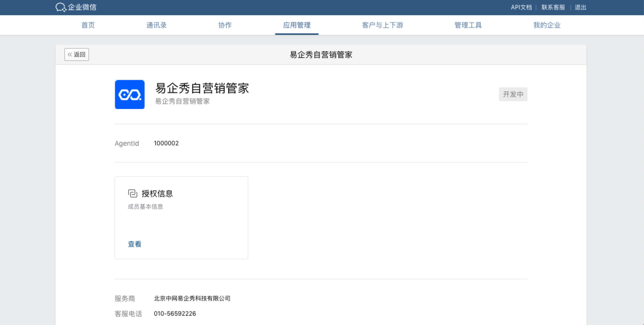Switch to the 通讯录 tab

pos(156,25)
